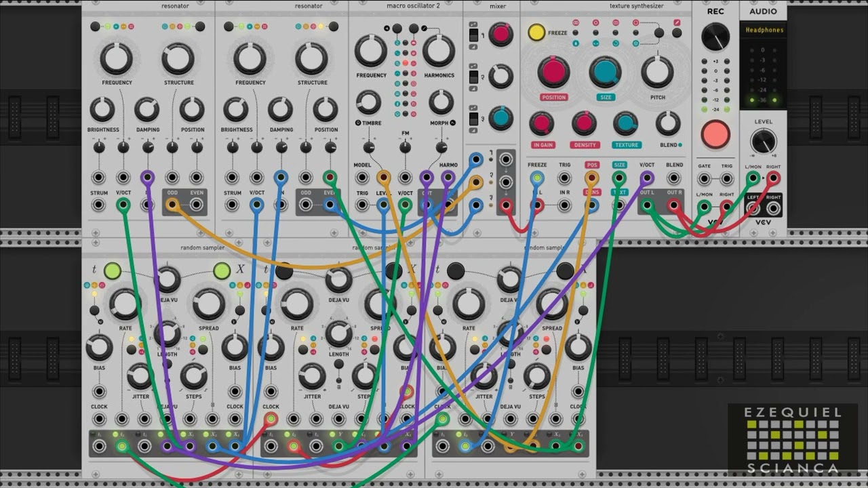Image resolution: width=868 pixels, height=488 pixels.
Task: Click the macro oscillator MORPH knob
Action: click(441, 102)
